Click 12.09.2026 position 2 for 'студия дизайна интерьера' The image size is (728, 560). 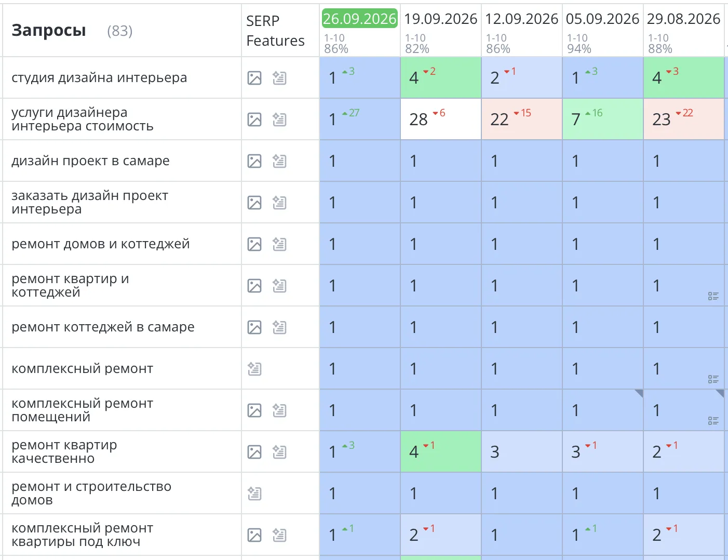(x=522, y=78)
